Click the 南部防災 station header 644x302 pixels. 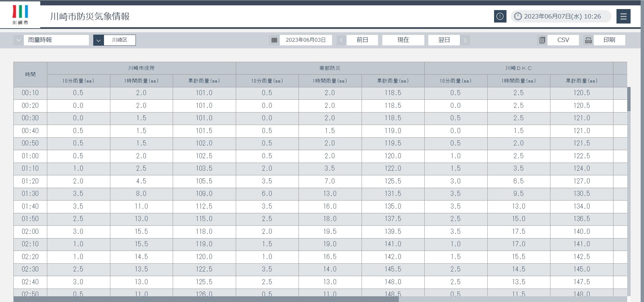330,68
